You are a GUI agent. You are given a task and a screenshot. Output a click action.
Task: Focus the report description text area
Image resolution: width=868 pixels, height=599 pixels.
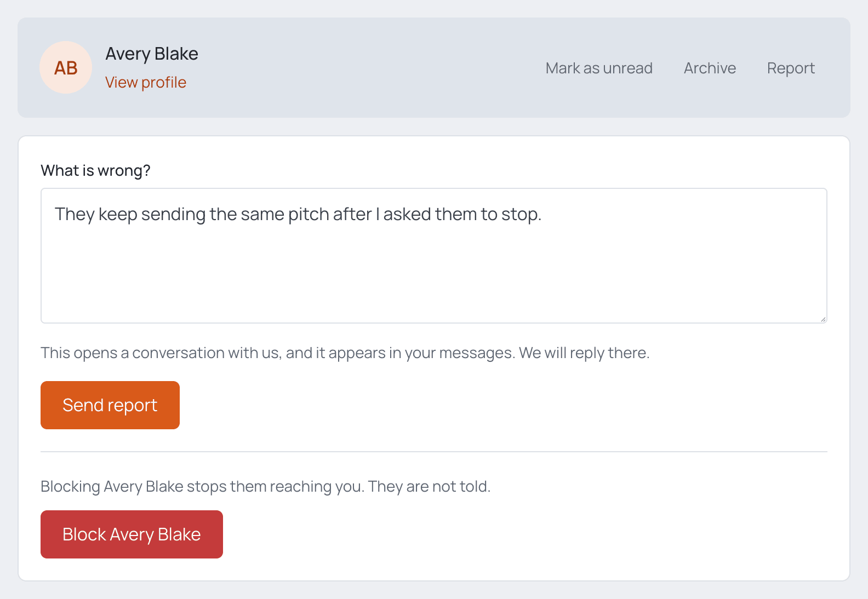pyautogui.click(x=434, y=256)
